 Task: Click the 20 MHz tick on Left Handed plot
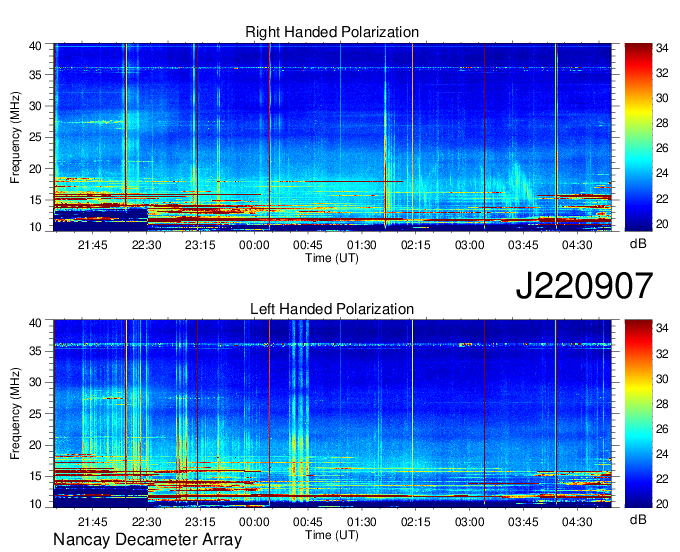(35, 445)
